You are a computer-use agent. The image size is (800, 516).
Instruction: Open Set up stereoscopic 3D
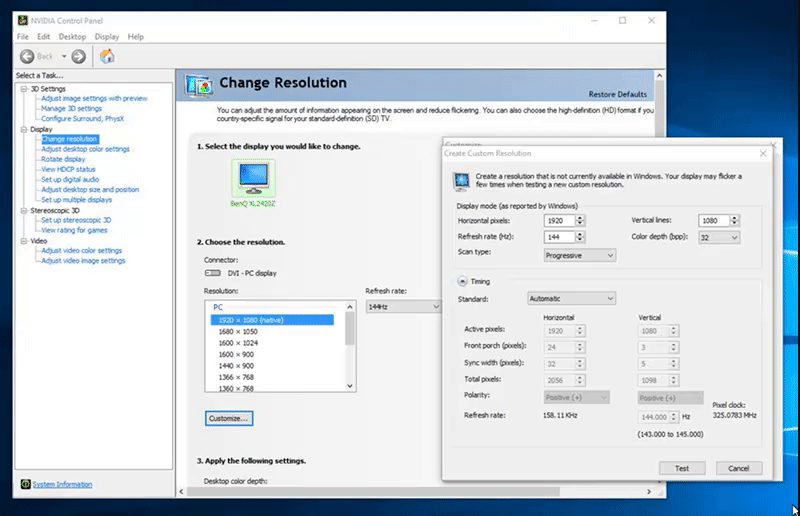point(76,220)
